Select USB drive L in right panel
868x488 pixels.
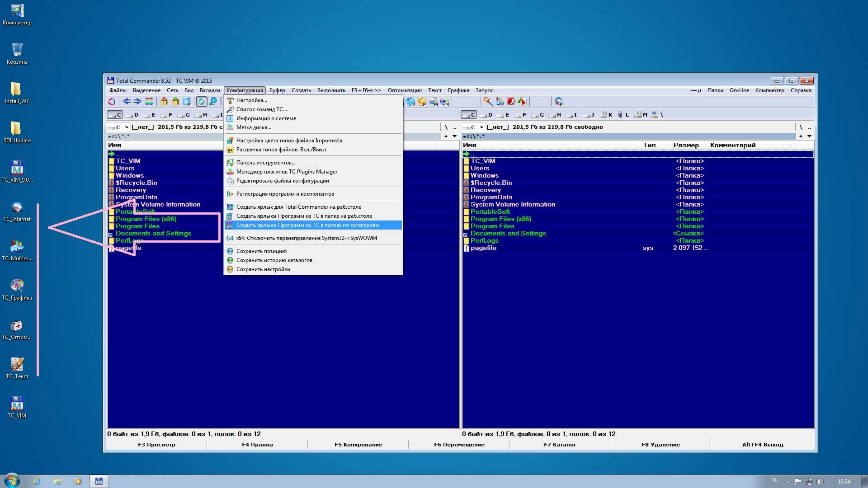pyautogui.click(x=623, y=115)
